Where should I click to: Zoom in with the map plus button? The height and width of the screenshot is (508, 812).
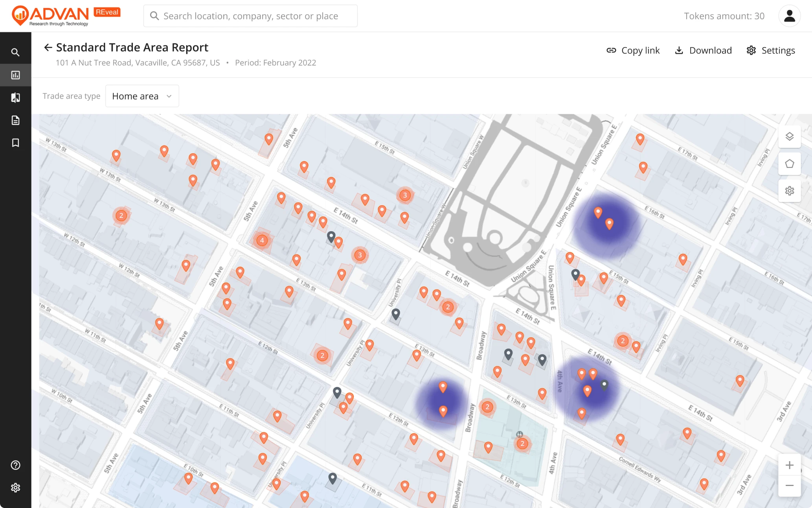click(789, 466)
